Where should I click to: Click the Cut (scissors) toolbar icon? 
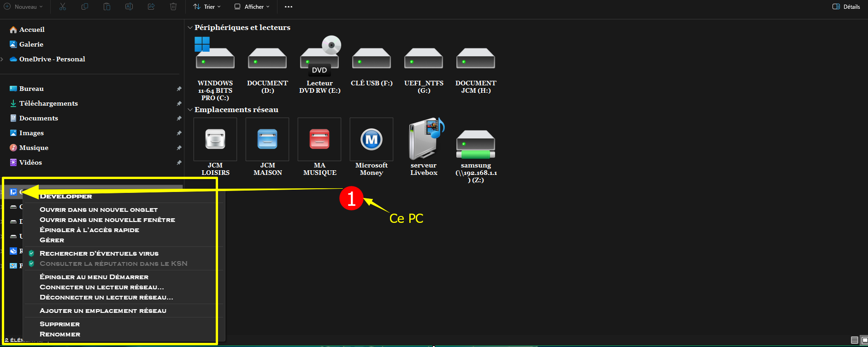pyautogui.click(x=63, y=6)
